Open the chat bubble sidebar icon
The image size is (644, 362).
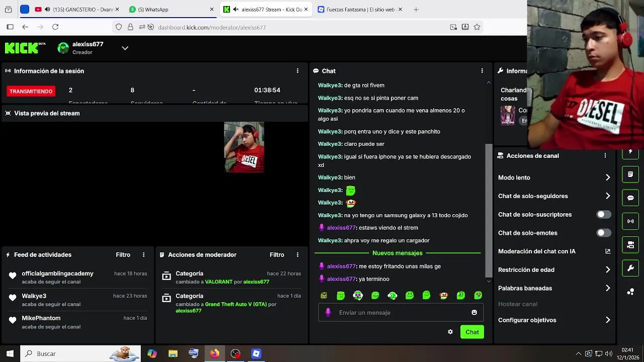click(x=630, y=198)
